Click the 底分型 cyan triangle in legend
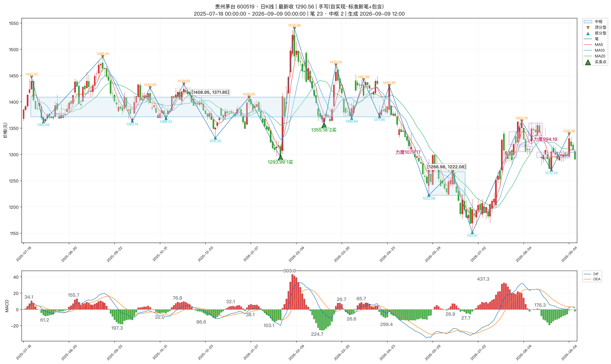611x364 pixels. click(x=588, y=34)
